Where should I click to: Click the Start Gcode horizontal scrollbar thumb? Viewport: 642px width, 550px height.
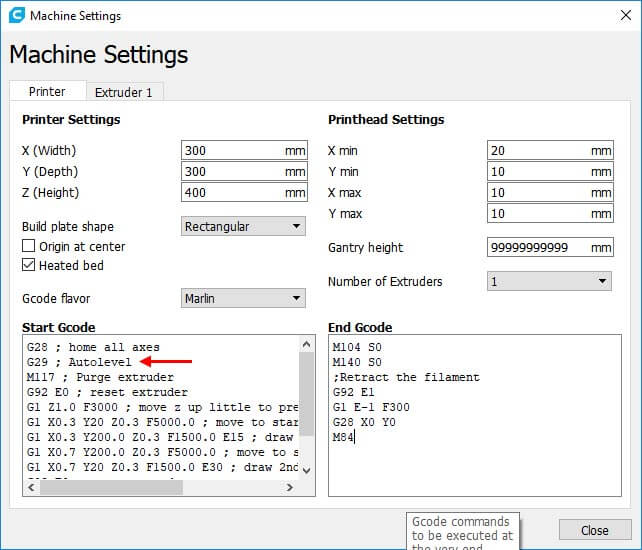pyautogui.click(x=111, y=487)
